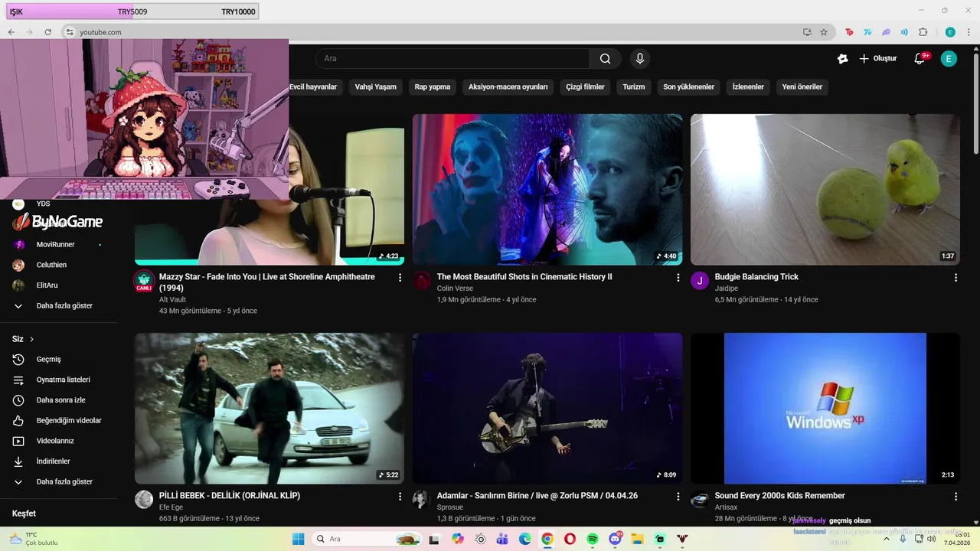
Task: Open Chrome three-dot menu
Action: coord(969,32)
